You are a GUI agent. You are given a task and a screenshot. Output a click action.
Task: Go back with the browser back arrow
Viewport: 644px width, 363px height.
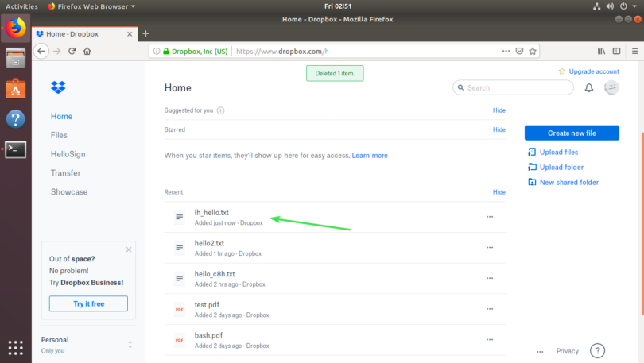tap(41, 52)
